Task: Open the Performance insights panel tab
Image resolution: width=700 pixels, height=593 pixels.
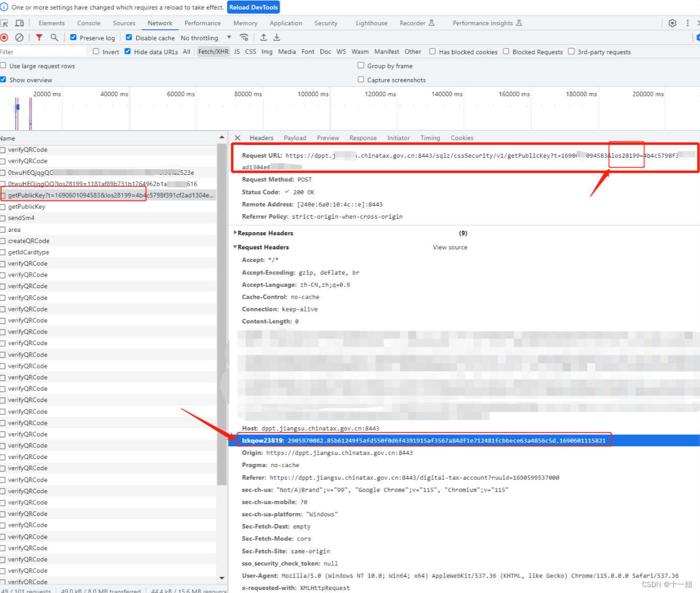Action: [487, 23]
